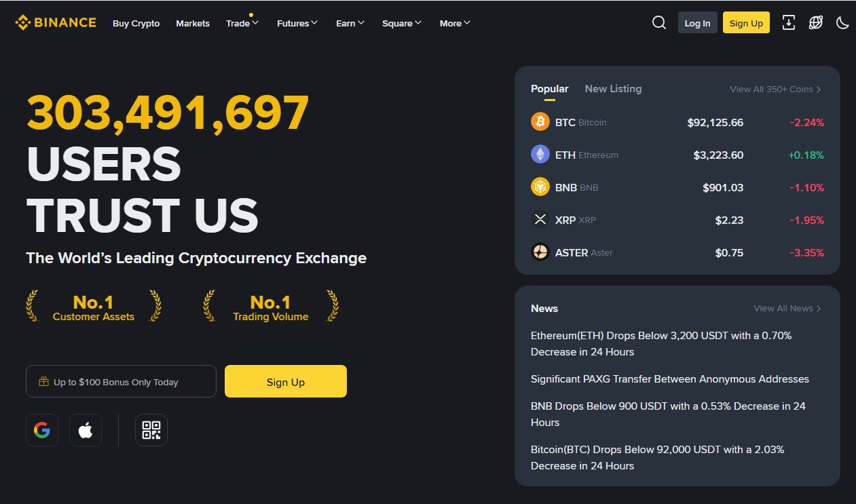Open the PAXG transfer news headline
Viewport: 856px width, 504px height.
point(670,379)
